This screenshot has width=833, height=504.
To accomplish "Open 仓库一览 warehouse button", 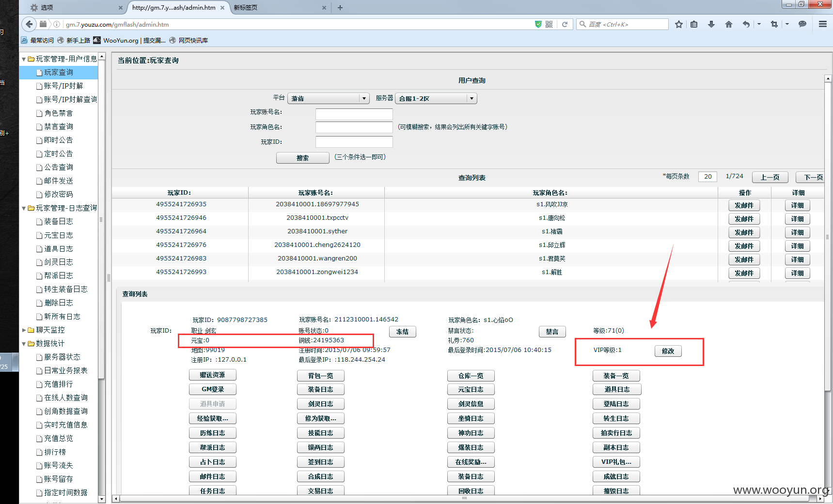I will coord(471,376).
